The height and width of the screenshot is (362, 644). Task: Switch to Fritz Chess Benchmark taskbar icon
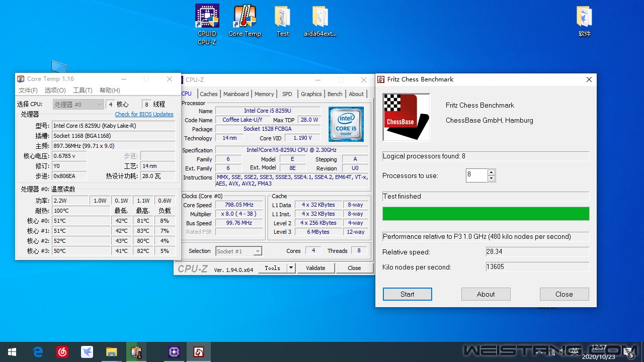pos(199,352)
